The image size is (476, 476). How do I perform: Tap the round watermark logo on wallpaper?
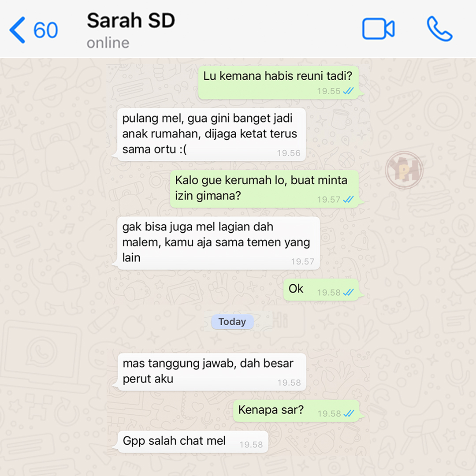coord(404,170)
